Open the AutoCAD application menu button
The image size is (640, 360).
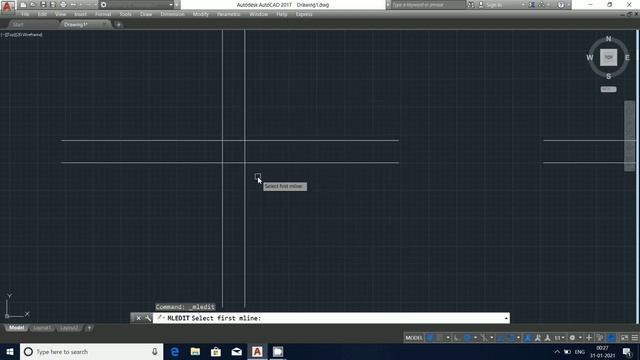(x=7, y=7)
